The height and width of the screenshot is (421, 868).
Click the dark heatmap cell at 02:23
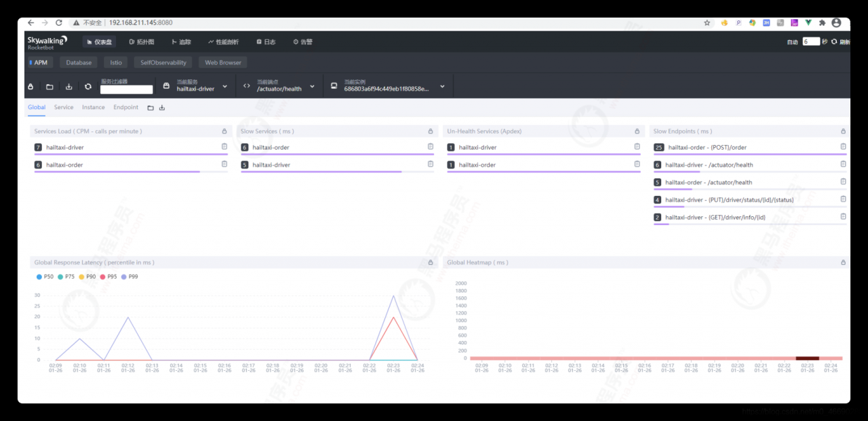(x=807, y=358)
